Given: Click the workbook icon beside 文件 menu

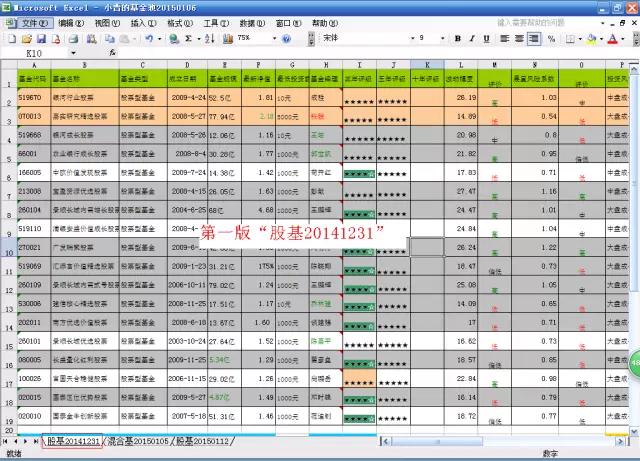Looking at the screenshot, I should 10,23.
